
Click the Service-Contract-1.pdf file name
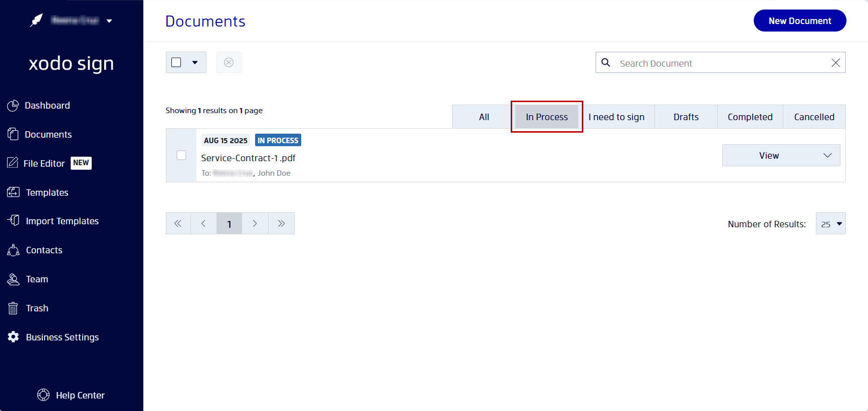pos(248,158)
